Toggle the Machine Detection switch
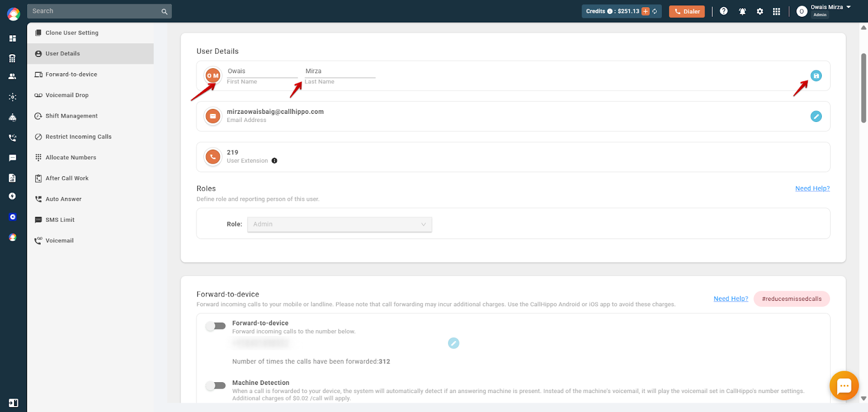 point(215,385)
